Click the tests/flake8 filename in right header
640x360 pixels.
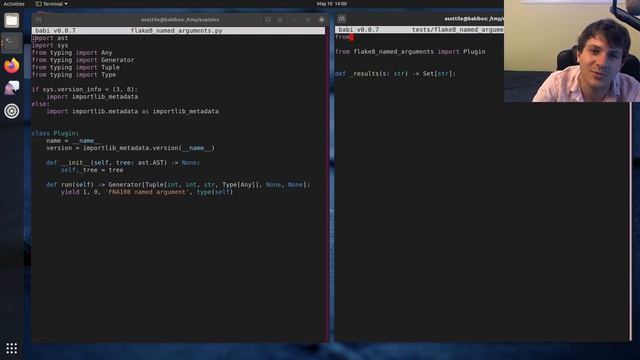pos(458,30)
